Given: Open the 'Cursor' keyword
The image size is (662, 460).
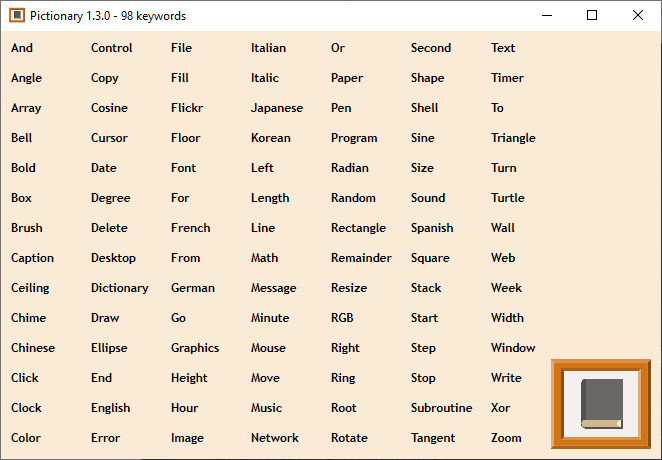Looking at the screenshot, I should click(109, 138).
